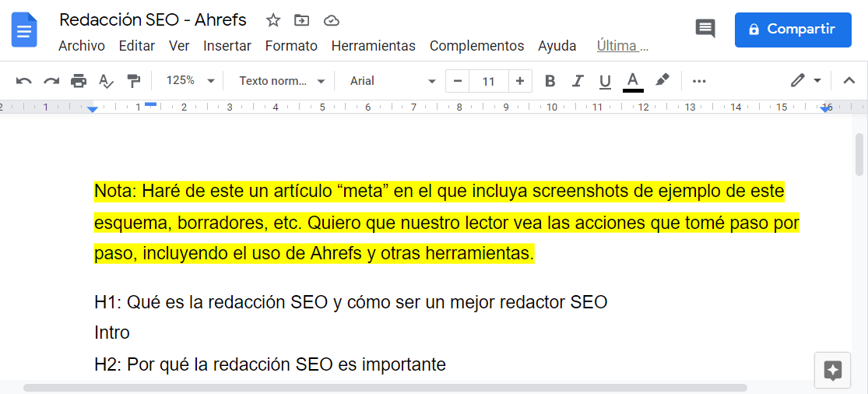The image size is (868, 394).
Task: Click the vertical scrollbar thumb
Action: pos(859,154)
